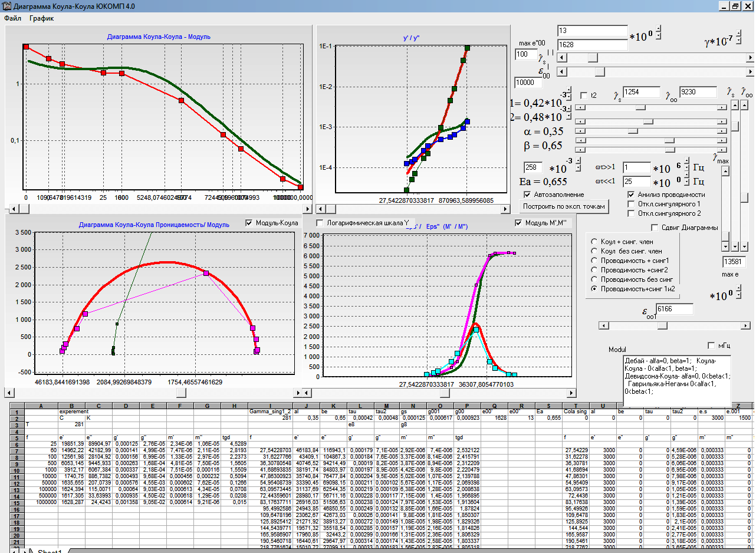Click the slider handle beside 1= 0,42*10

pyautogui.click(x=641, y=107)
